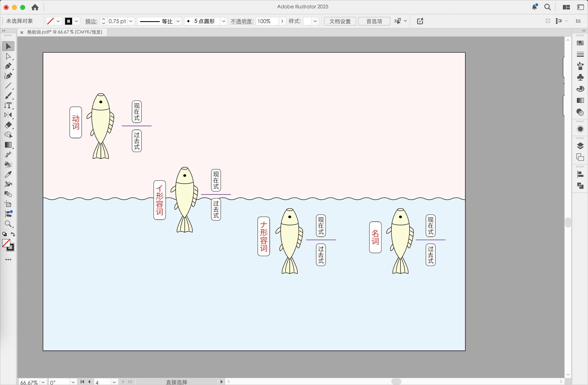Activate the Vertical Type tool

tap(8, 105)
